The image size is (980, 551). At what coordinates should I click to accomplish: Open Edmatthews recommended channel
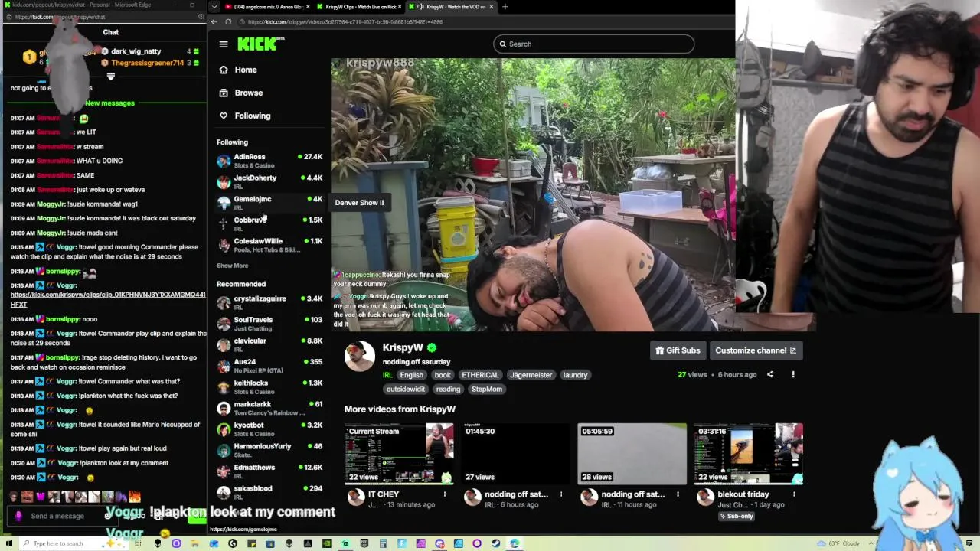click(x=270, y=471)
